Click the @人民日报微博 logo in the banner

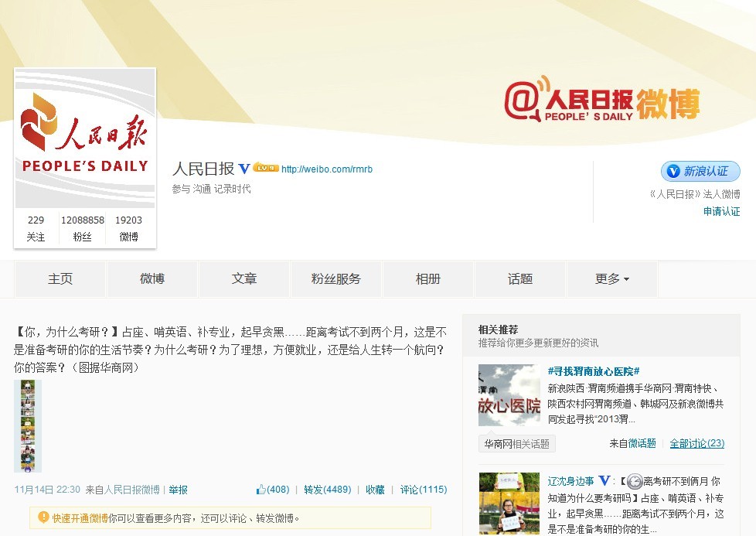(601, 101)
